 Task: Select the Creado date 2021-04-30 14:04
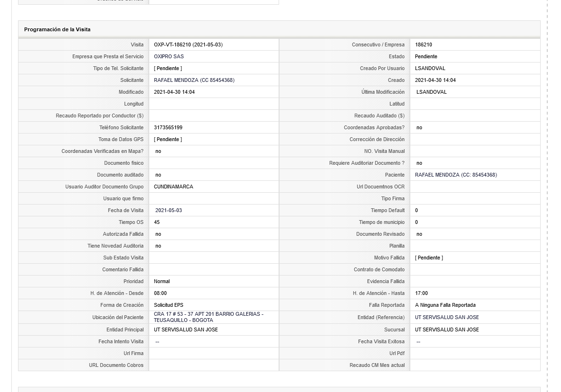[x=435, y=80]
